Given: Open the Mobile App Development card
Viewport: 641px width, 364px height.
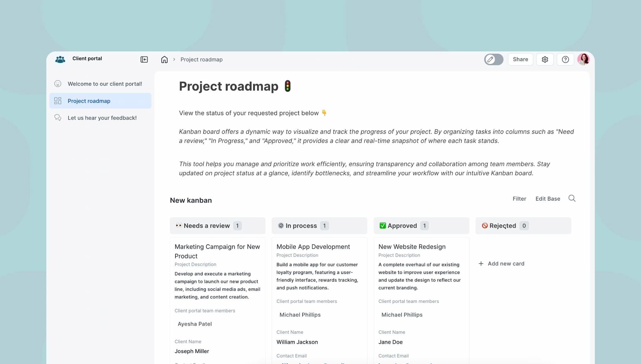Looking at the screenshot, I should pyautogui.click(x=313, y=247).
